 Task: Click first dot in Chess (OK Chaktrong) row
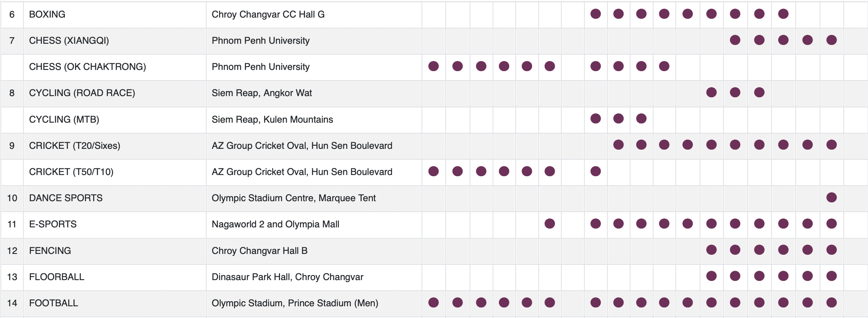pos(433,66)
